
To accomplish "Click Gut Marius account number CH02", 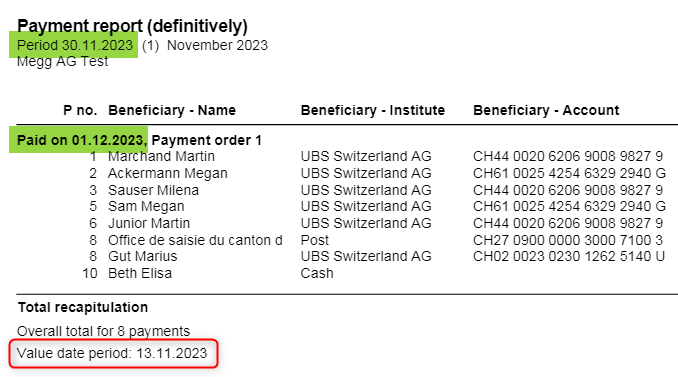I will (569, 256).
